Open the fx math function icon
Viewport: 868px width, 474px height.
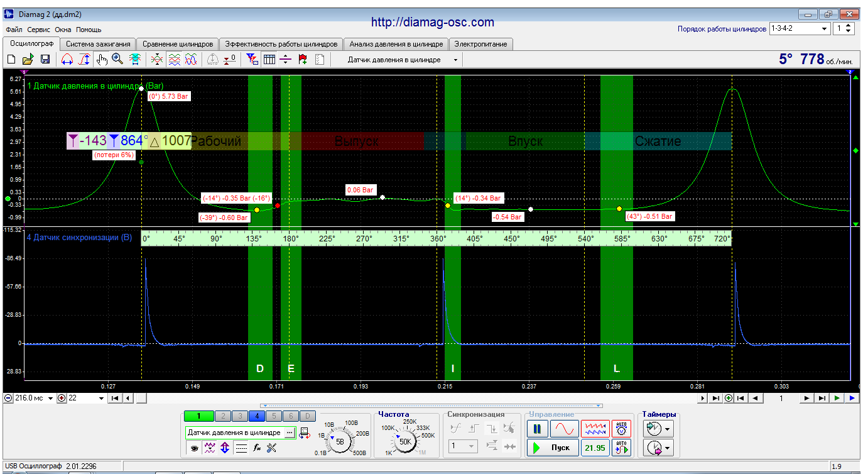pos(256,448)
